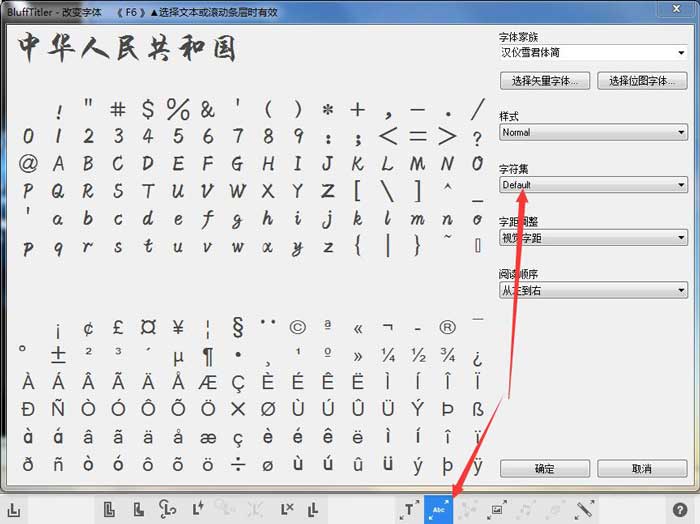Click the ß glyph in the character map
This screenshot has width=700, height=524.
477,409
